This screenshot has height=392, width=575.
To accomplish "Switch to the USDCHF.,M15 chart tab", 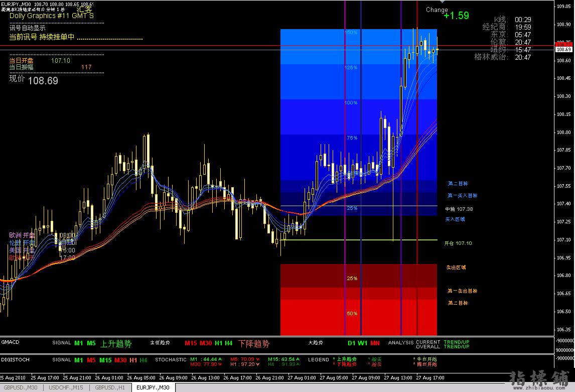I will 65,388.
